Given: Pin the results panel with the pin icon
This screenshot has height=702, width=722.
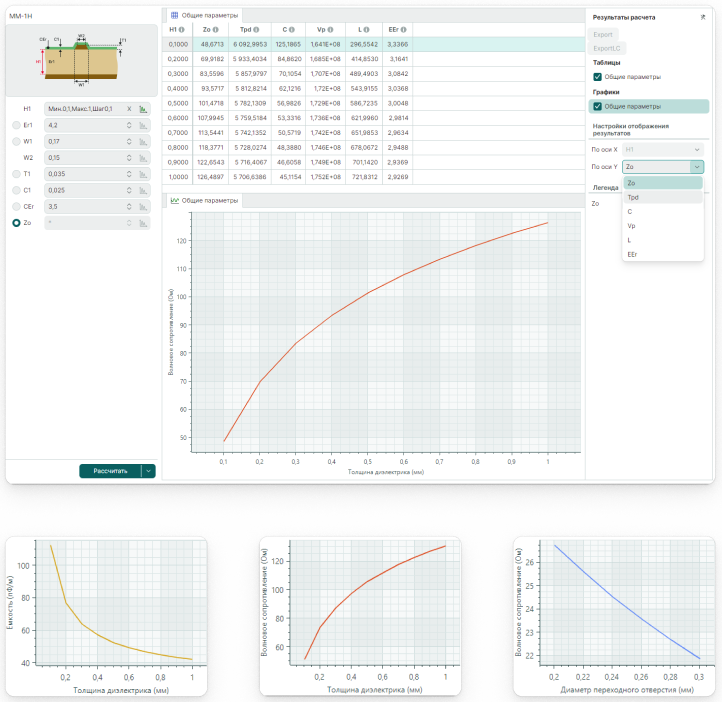Looking at the screenshot, I should point(701,17).
